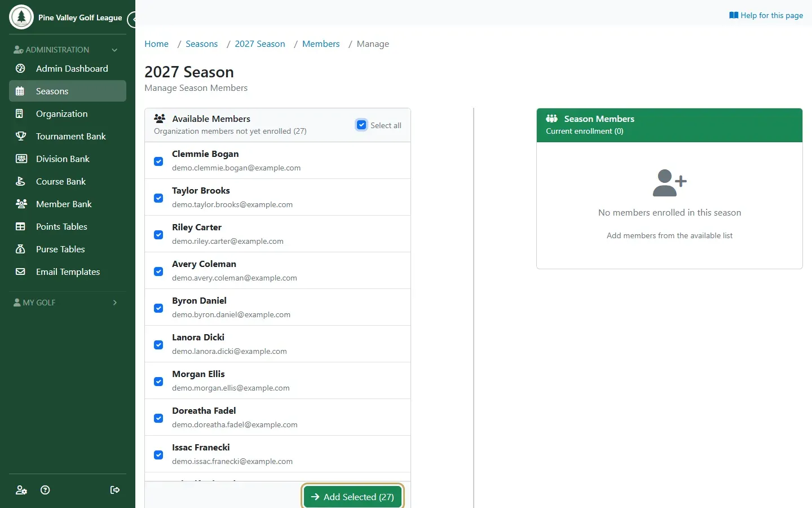Expand the MY GOLF section
Viewport: 812px width, 508px height.
[x=67, y=303]
